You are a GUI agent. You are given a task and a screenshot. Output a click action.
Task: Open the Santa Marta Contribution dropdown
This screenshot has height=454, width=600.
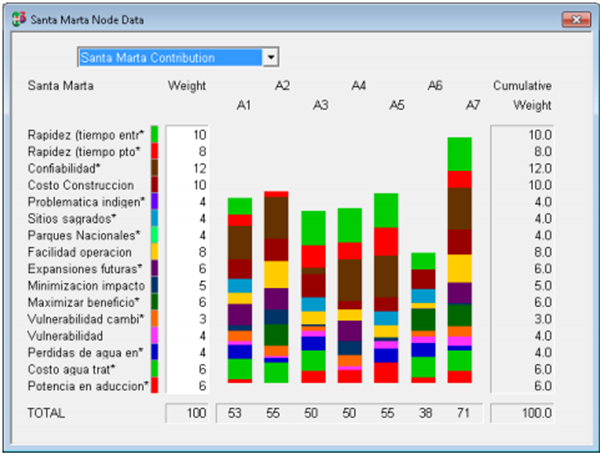click(170, 58)
